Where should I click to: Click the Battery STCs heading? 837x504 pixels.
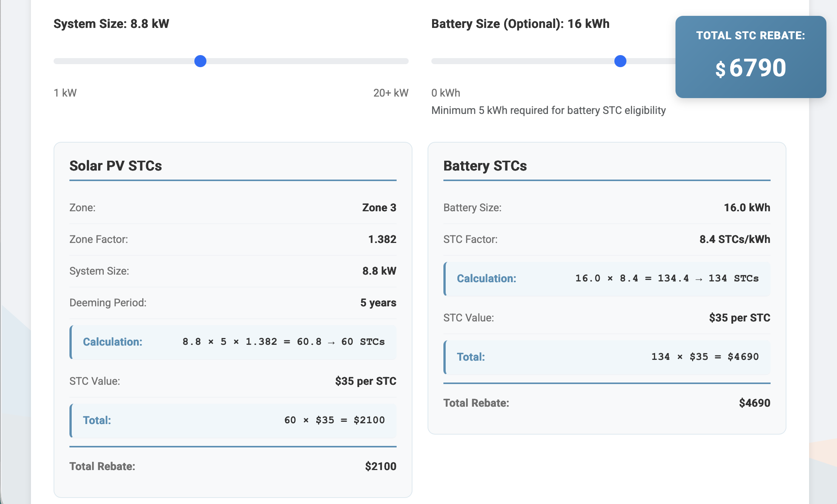(485, 166)
